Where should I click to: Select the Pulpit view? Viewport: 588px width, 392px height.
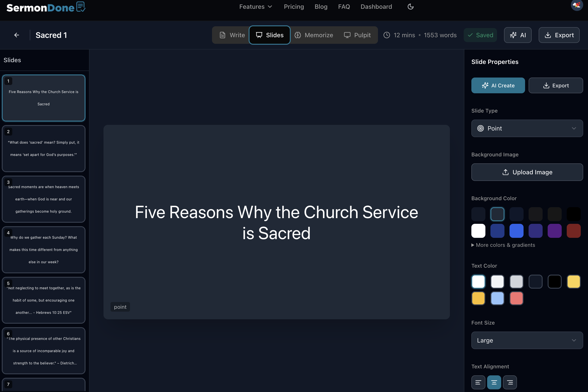point(357,35)
